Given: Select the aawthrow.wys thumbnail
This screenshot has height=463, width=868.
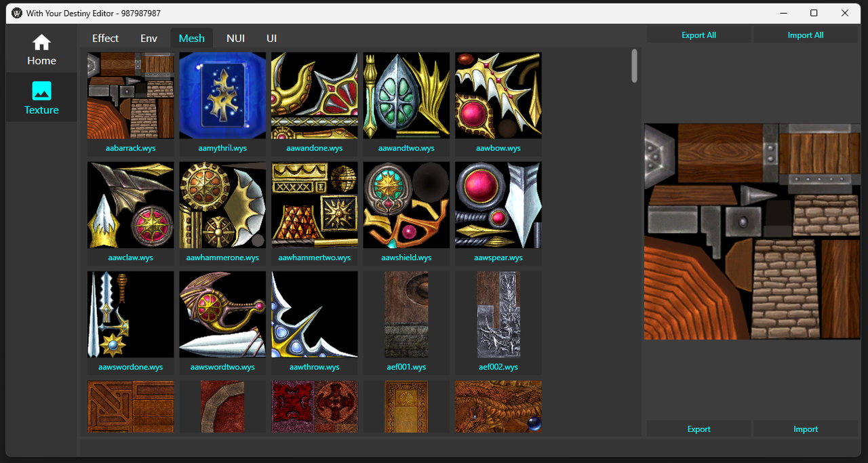Looking at the screenshot, I should coord(315,315).
